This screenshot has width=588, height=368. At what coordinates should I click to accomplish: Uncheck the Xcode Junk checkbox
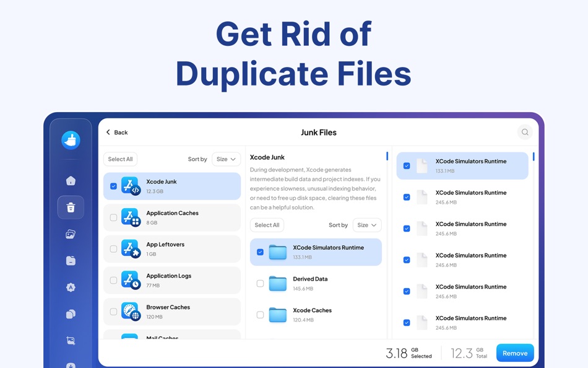[113, 186]
